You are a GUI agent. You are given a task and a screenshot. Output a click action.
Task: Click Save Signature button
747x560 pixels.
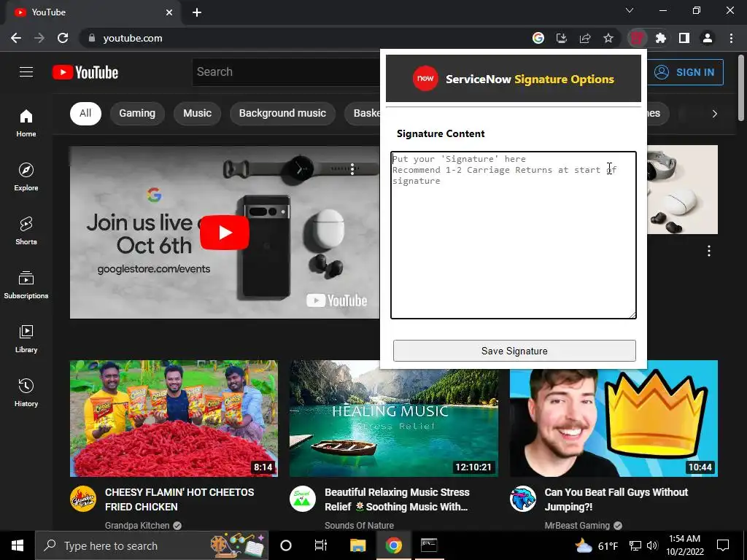pos(514,351)
